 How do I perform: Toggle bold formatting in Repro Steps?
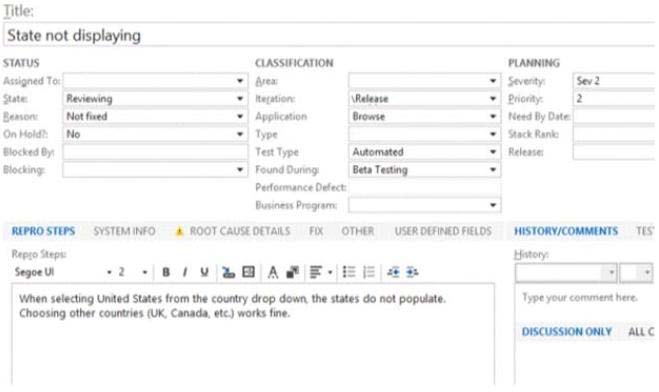tap(166, 272)
